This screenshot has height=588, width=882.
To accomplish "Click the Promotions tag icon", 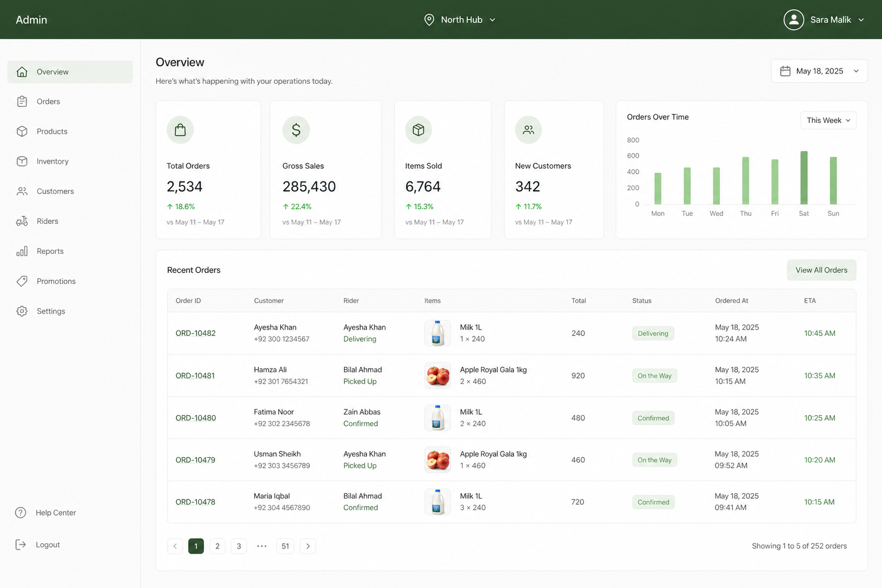I will [22, 281].
